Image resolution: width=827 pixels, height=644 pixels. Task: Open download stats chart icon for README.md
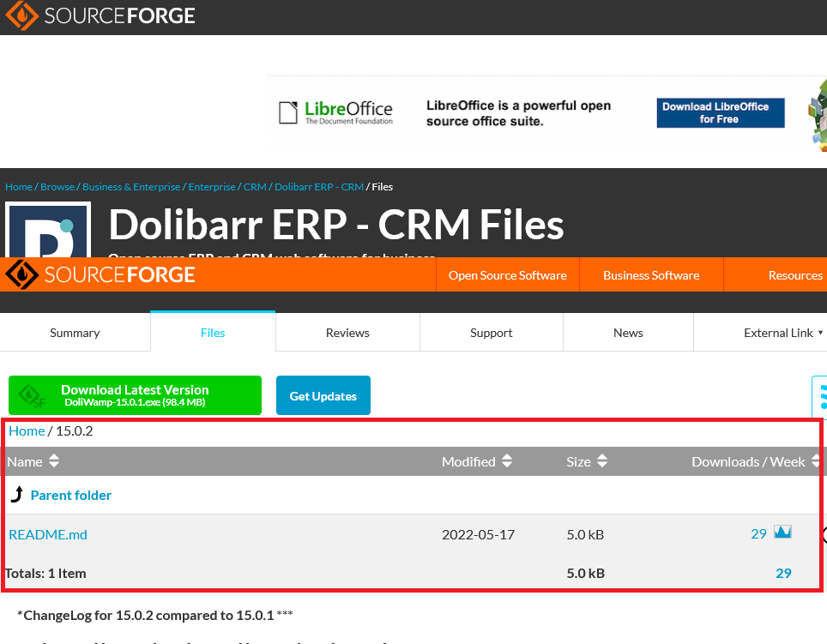tap(782, 532)
